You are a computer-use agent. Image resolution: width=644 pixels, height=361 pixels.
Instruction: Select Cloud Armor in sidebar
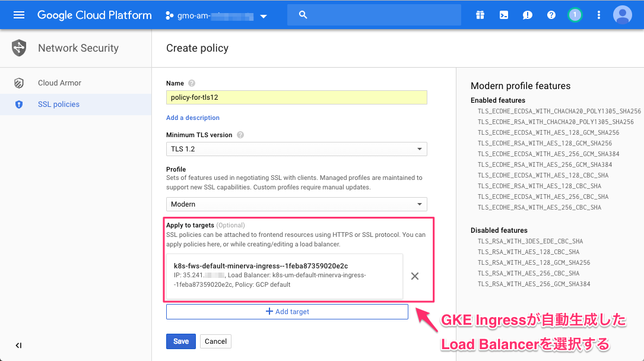[59, 83]
